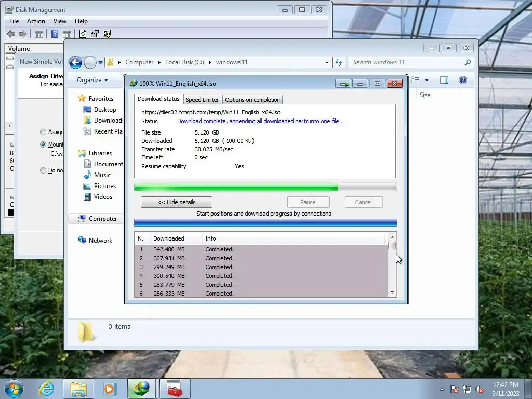
Task: Select Computer in navigation pane
Action: pos(103,219)
